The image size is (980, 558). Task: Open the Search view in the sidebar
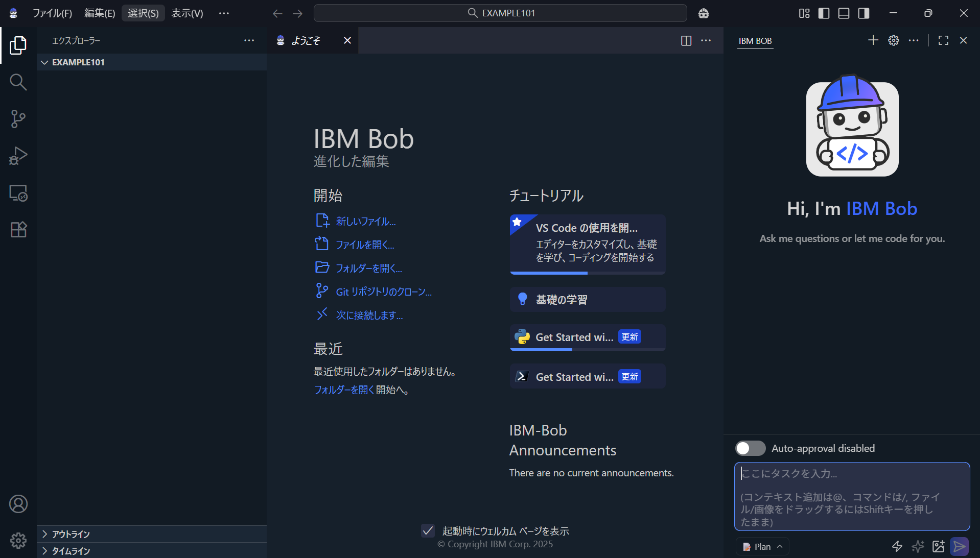point(18,82)
